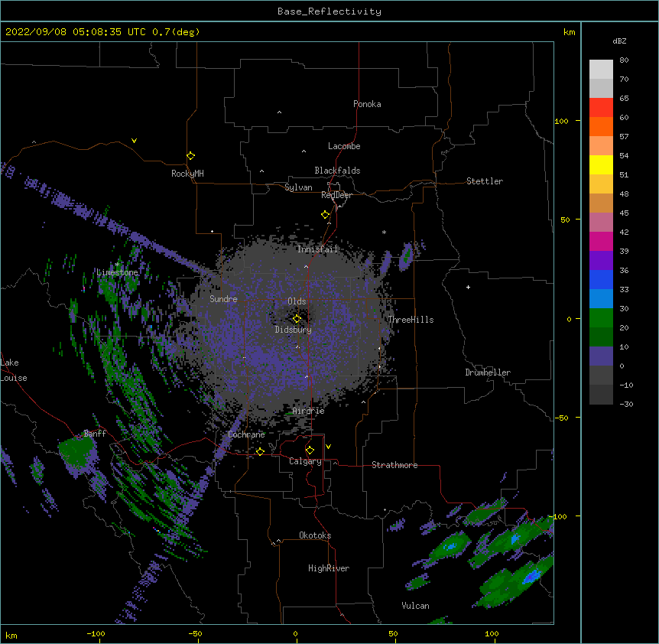Viewport: 659px width, 644px height.
Task: Select the magenta 42-39 dBZ legend swatch
Action: pyautogui.click(x=601, y=241)
